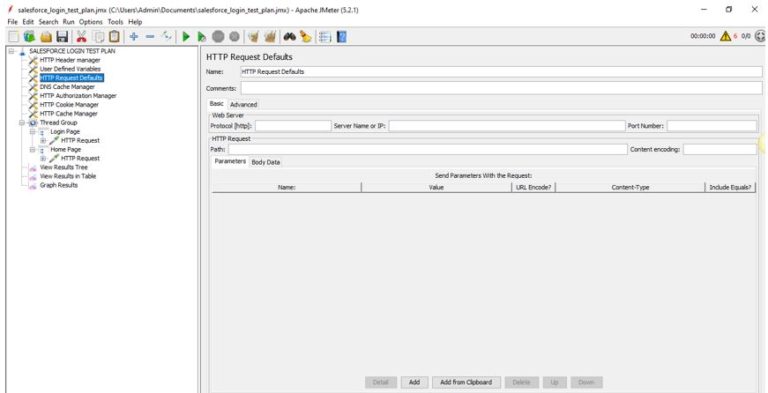The image size is (768, 393).
Task: Open the Edit menu
Action: [x=28, y=22]
